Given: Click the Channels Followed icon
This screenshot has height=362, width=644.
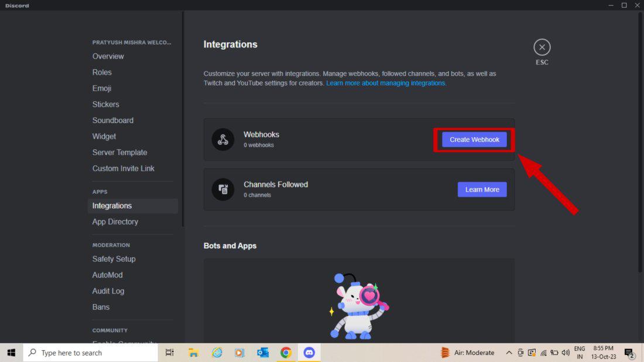Looking at the screenshot, I should coord(222,189).
